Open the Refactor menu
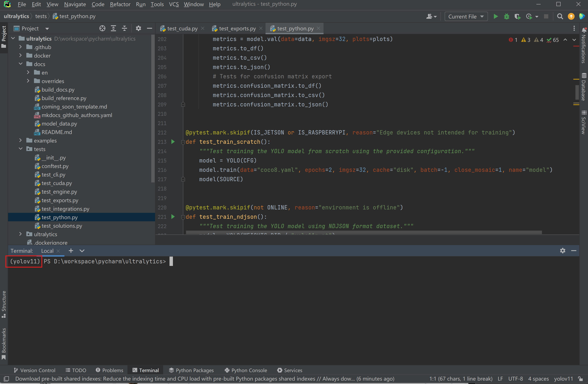The width and height of the screenshot is (588, 384). (x=120, y=4)
